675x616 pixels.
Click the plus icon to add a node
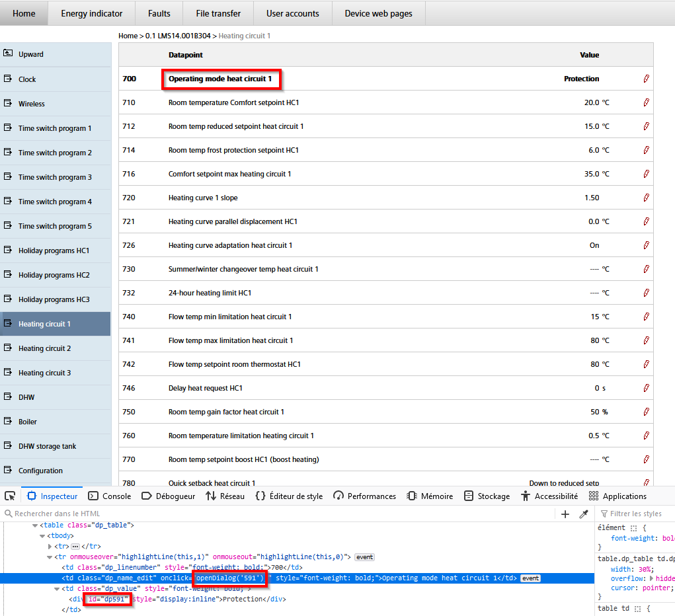tap(565, 514)
